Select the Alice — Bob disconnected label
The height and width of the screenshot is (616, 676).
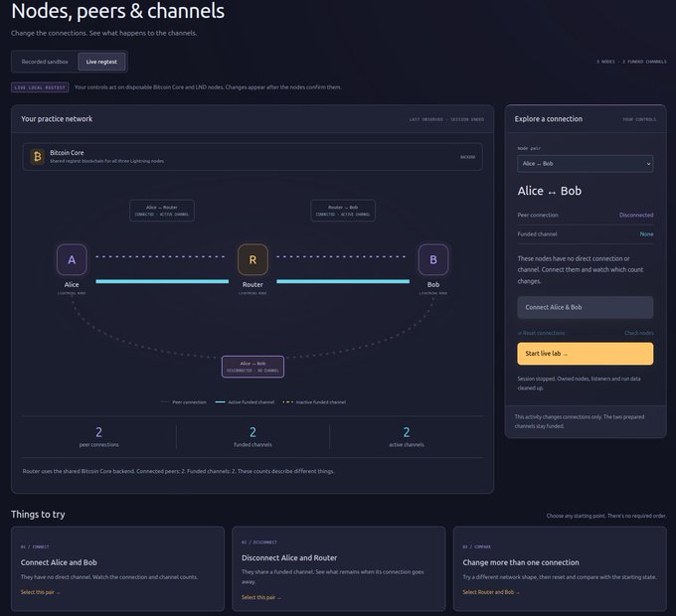253,367
